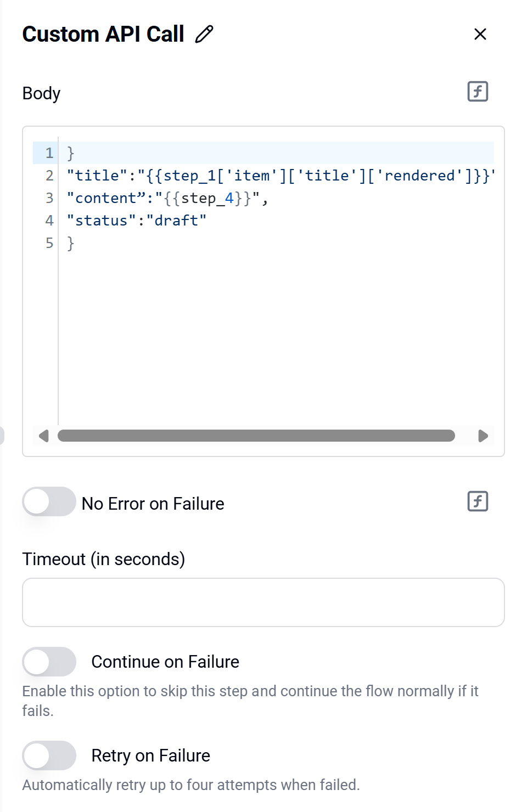The image size is (516, 812).
Task: Close the Custom API Call panel
Action: click(x=480, y=34)
